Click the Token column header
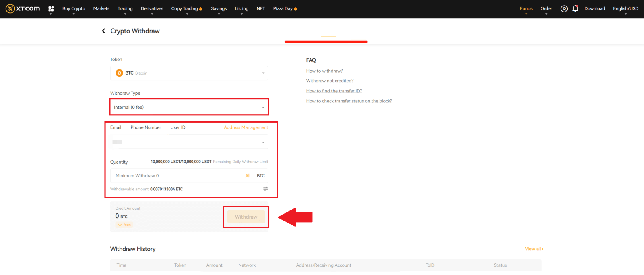Screen dimensions: 644x275 tap(180, 265)
